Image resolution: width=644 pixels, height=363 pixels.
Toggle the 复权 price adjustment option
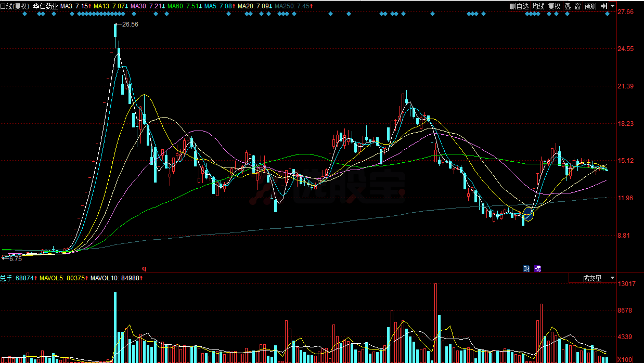point(554,6)
